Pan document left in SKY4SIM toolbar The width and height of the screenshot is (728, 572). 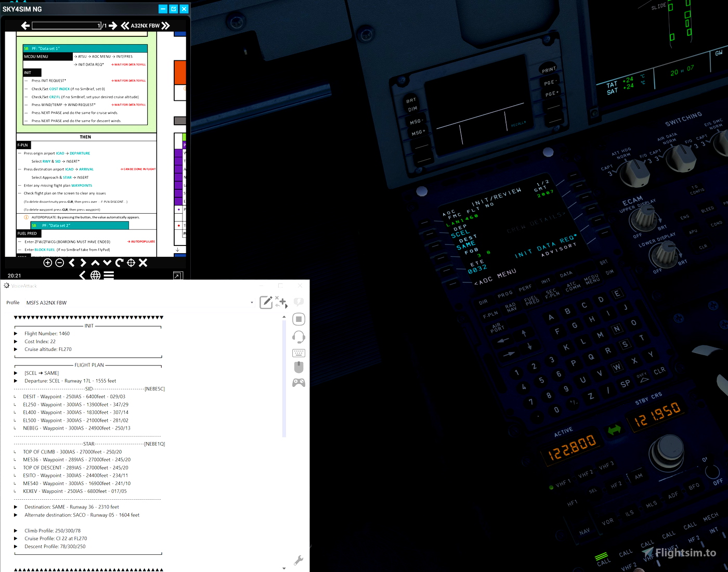coord(72,263)
